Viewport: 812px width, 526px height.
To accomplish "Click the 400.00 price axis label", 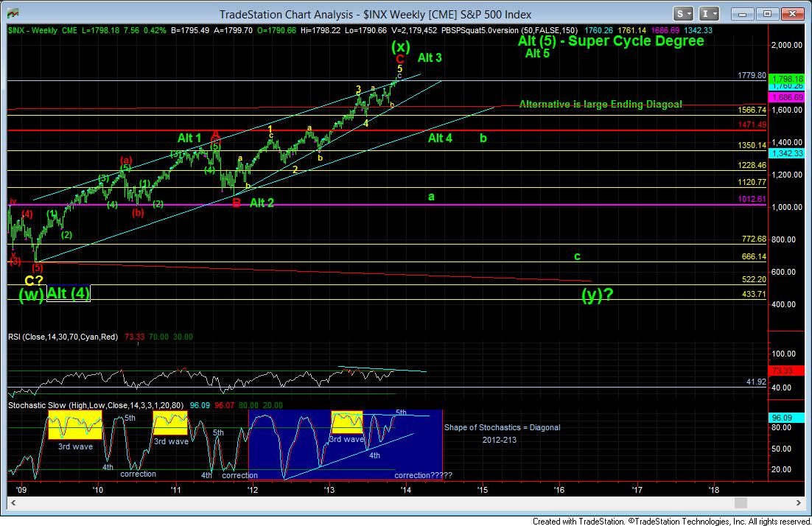I will 784,304.
